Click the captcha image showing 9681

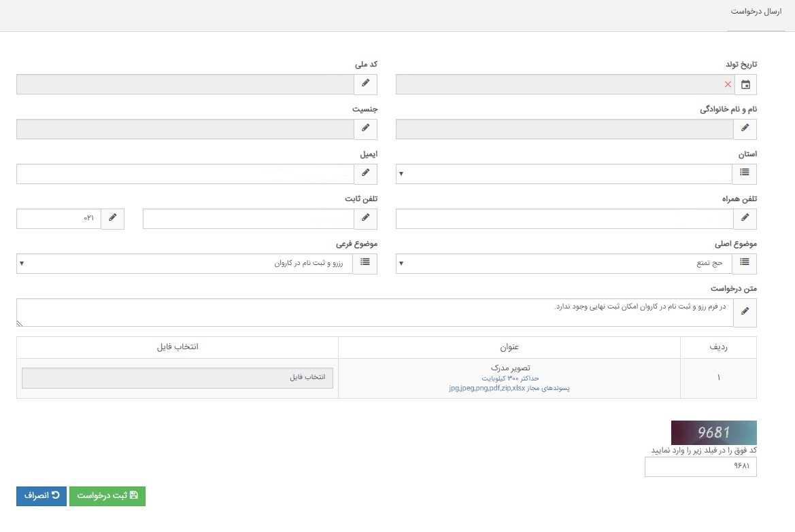click(713, 432)
